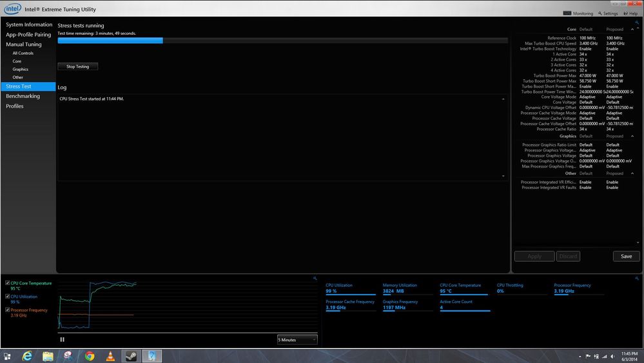Viewport: 644px width, 363px height.
Task: Click Memory Utilization 3824 MB readout
Action: coord(407,288)
